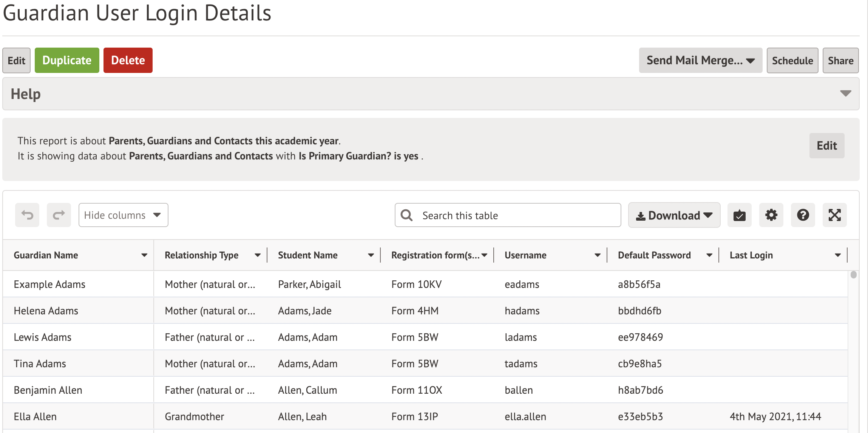Click the red Delete button
The image size is (868, 433).
click(x=128, y=60)
